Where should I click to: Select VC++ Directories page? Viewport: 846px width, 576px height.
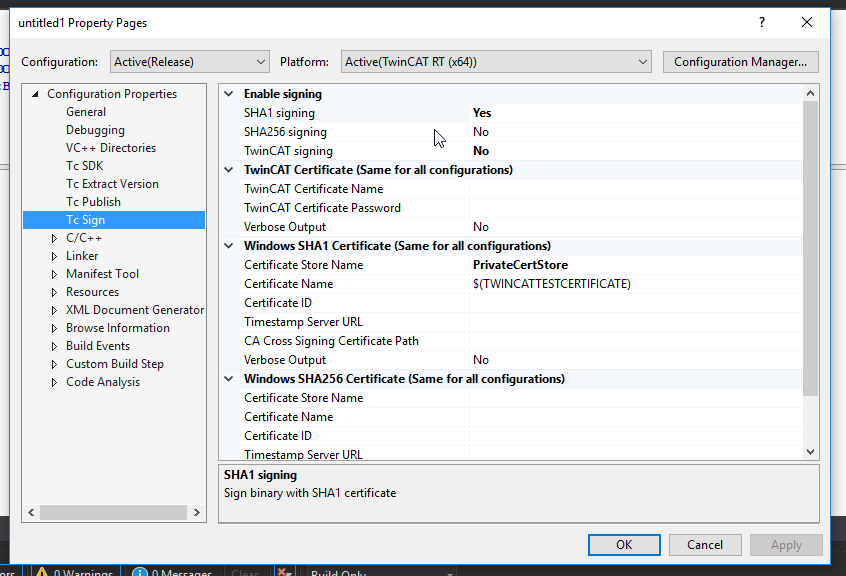[x=111, y=148]
